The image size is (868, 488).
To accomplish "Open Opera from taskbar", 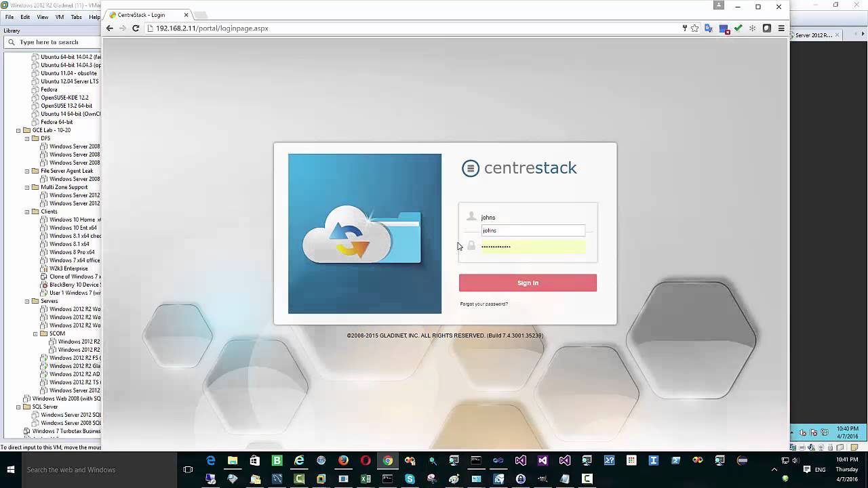I will pyautogui.click(x=366, y=461).
